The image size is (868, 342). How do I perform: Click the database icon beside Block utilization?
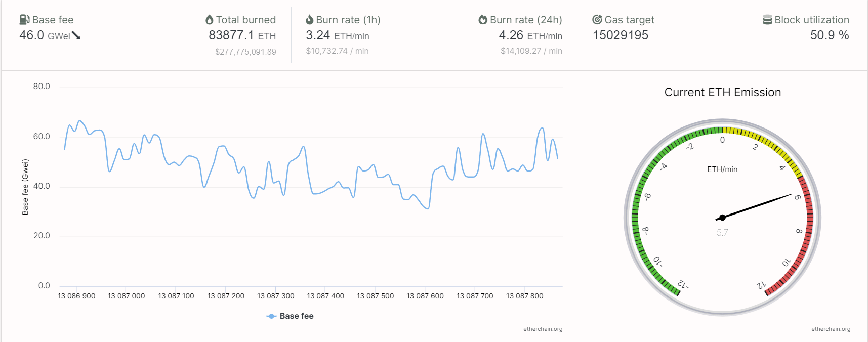[767, 20]
